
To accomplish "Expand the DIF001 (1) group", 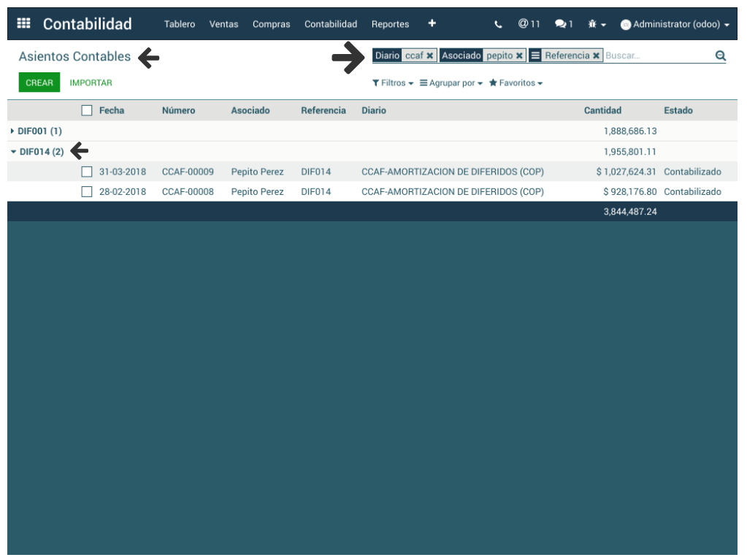I will tap(37, 131).
